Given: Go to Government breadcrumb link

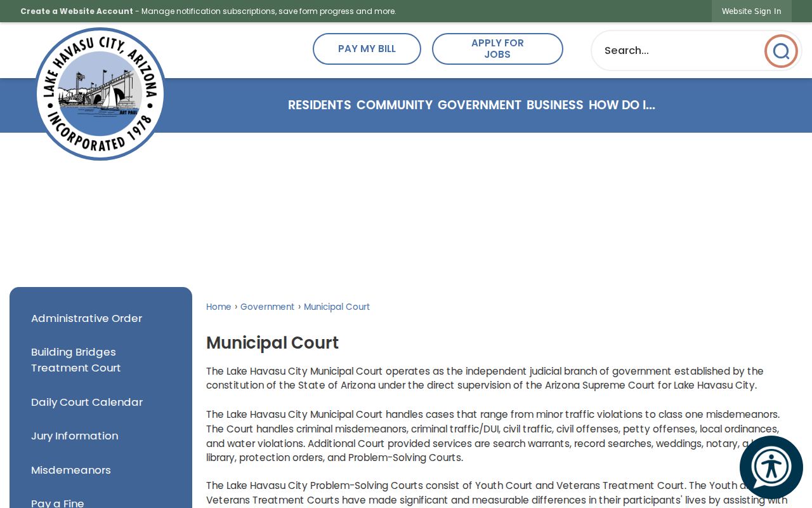Looking at the screenshot, I should click(267, 307).
